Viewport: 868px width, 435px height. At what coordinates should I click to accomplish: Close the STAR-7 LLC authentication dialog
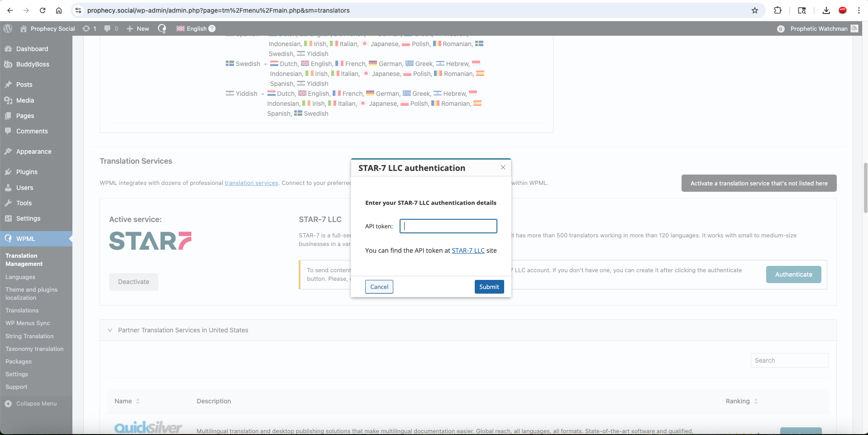tap(503, 167)
